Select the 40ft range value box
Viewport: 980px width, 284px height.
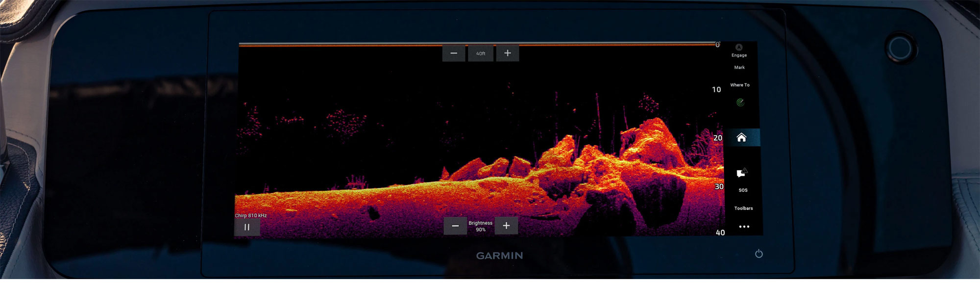tap(481, 53)
